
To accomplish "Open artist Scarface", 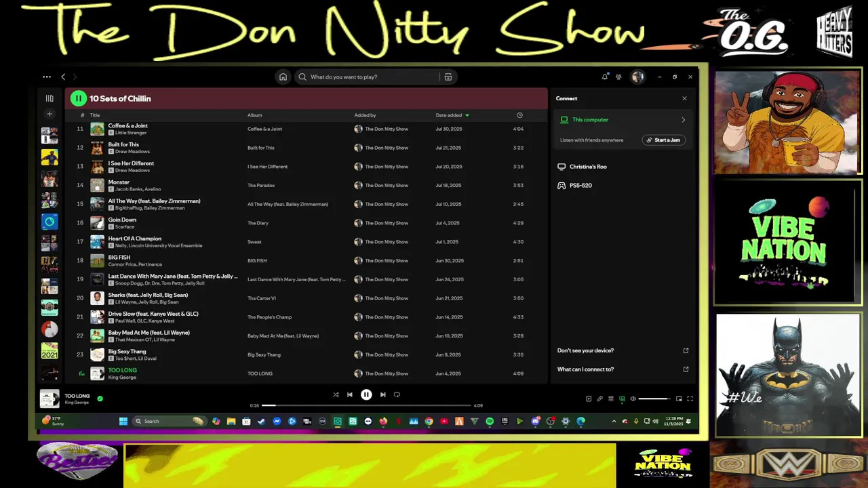I will (125, 227).
